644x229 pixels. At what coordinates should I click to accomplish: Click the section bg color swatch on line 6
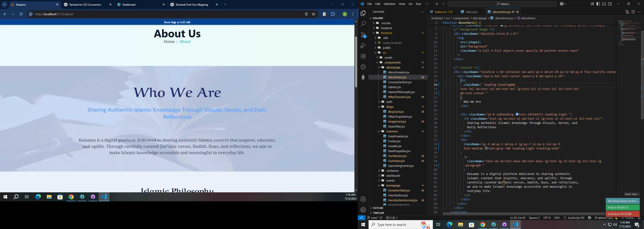point(502,25)
